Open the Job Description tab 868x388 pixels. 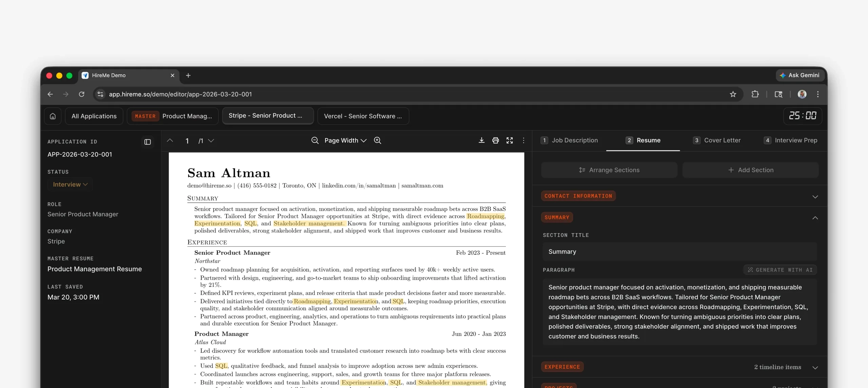pyautogui.click(x=574, y=140)
